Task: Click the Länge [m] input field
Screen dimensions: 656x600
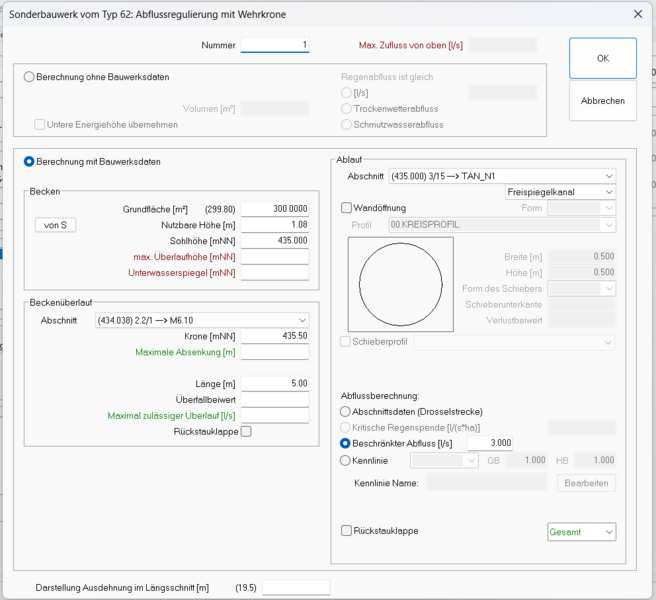Action: tap(275, 384)
